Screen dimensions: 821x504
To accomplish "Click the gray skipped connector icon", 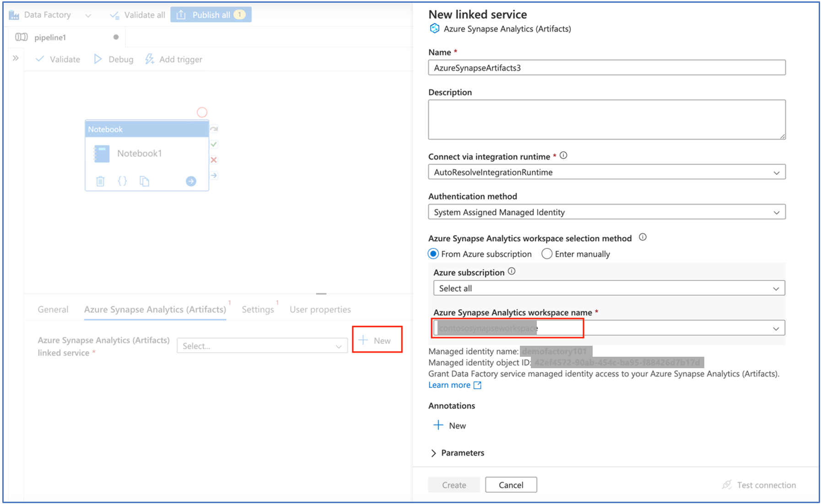I will [x=214, y=129].
